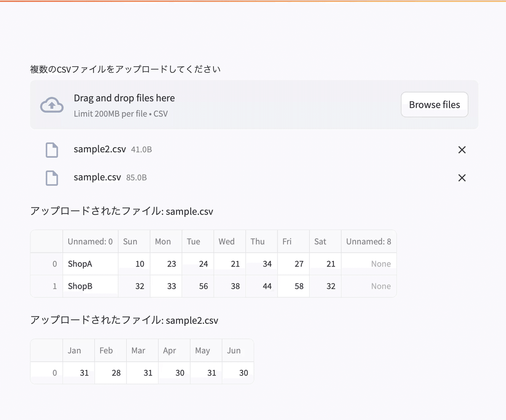Viewport: 506px width, 420px height.
Task: Select the cell containing value 56
Action: coord(198,286)
